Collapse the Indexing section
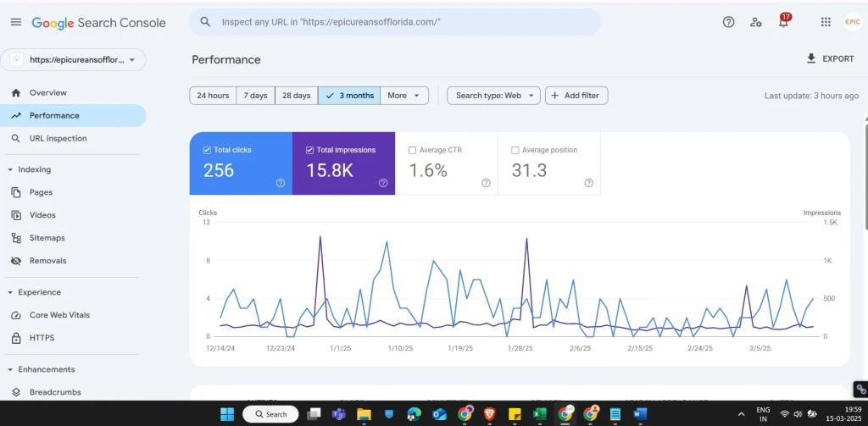The height and width of the screenshot is (426, 868). (x=10, y=169)
